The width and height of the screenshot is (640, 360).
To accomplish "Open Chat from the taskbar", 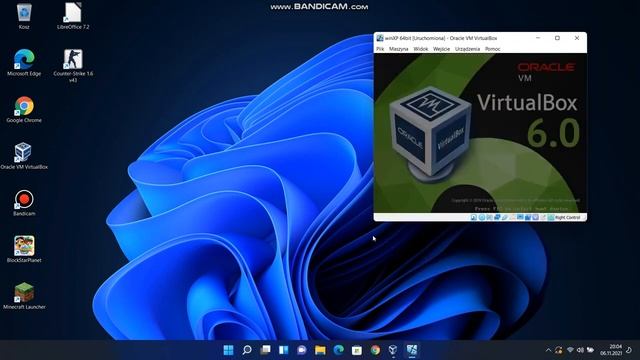I will (302, 350).
